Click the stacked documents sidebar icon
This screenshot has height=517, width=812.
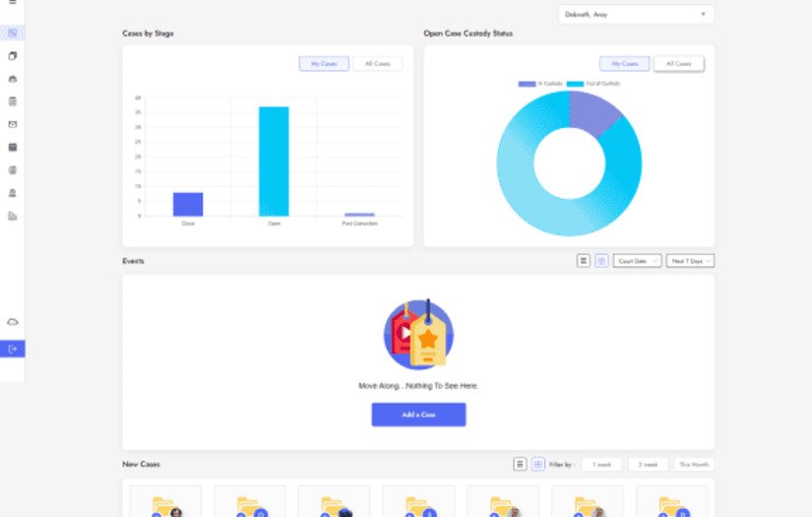click(x=13, y=56)
